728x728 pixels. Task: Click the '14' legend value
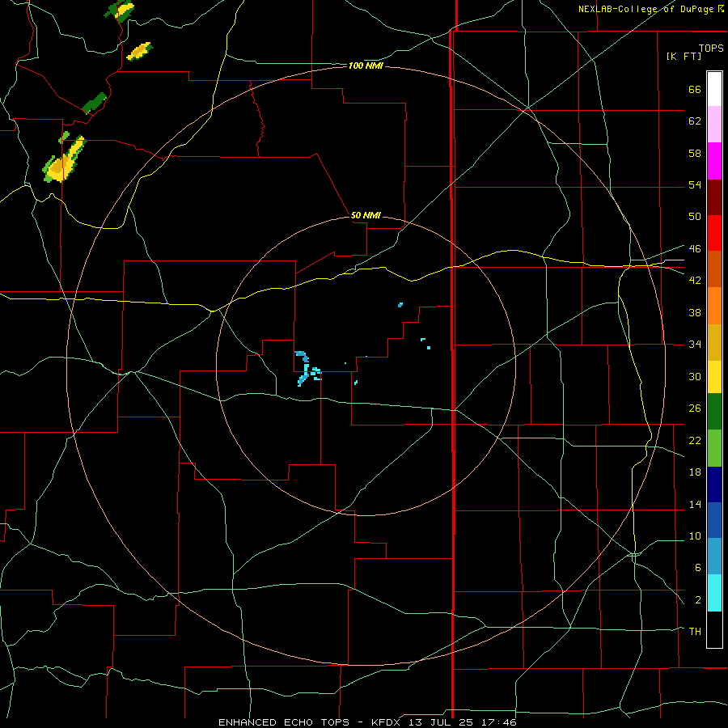coord(695,504)
